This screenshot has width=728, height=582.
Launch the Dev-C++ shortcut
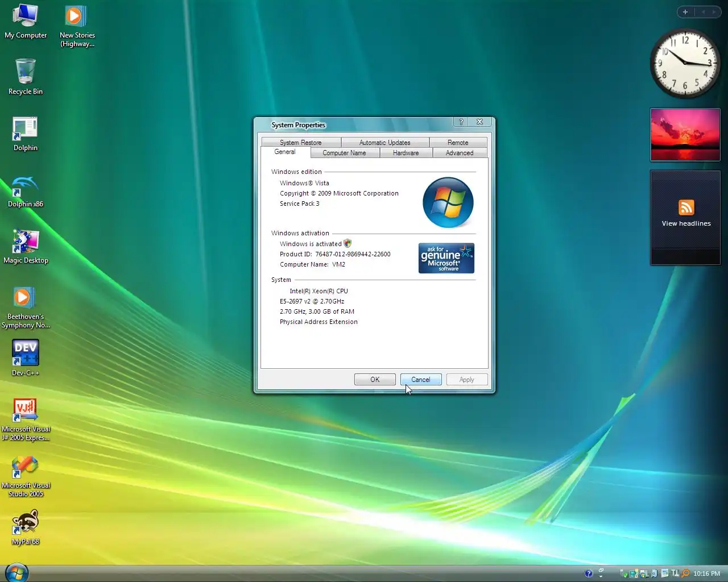[x=26, y=358]
